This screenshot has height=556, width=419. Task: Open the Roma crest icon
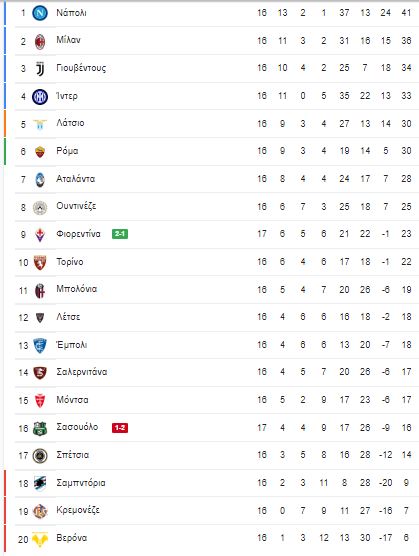40,152
